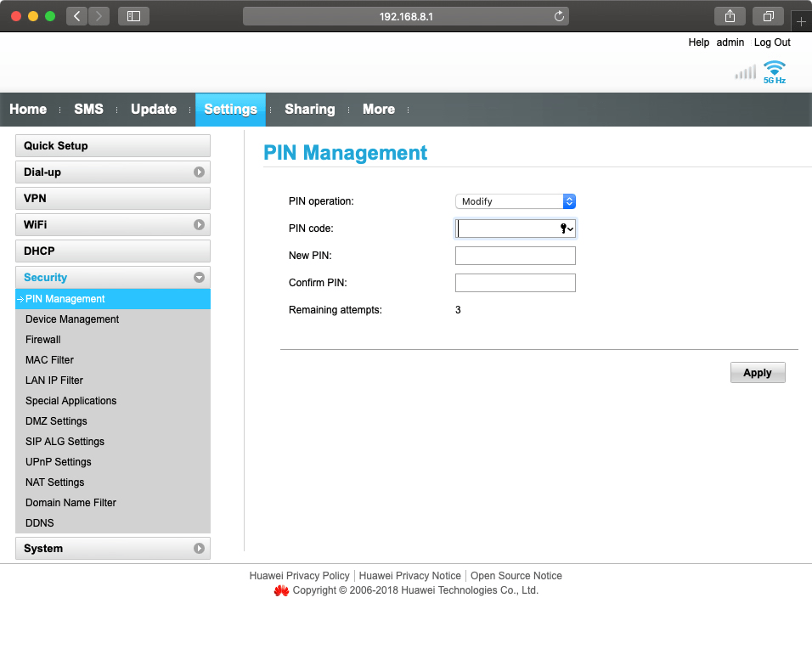The width and height of the screenshot is (812, 660).
Task: Open the Huawei Privacy Policy link
Action: click(x=299, y=576)
